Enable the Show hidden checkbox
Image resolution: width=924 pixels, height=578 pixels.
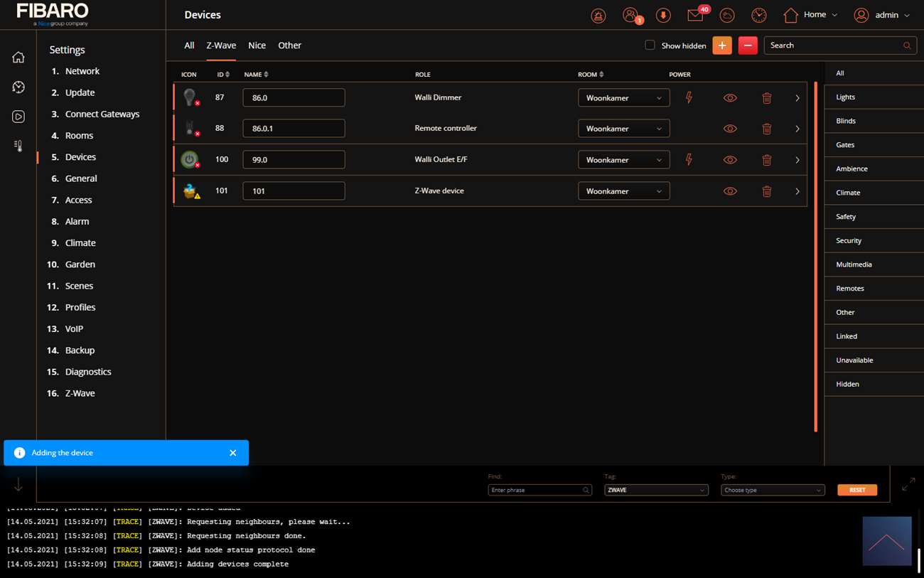tap(650, 46)
